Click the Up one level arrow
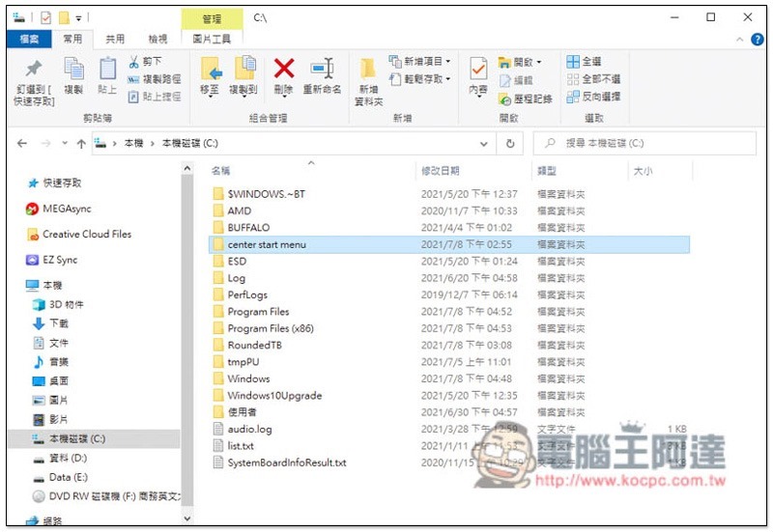The height and width of the screenshot is (532, 773). 81,143
